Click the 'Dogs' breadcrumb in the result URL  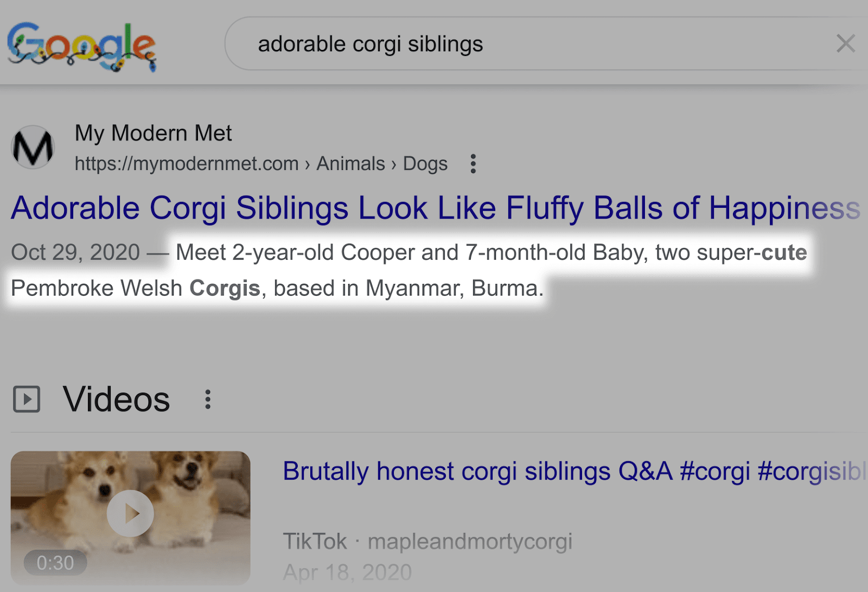426,163
